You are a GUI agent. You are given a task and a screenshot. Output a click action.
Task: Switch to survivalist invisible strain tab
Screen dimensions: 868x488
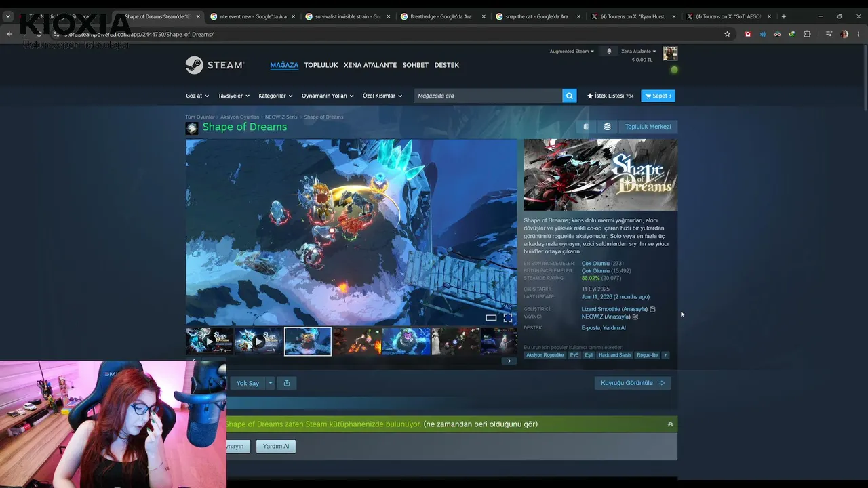click(x=347, y=16)
